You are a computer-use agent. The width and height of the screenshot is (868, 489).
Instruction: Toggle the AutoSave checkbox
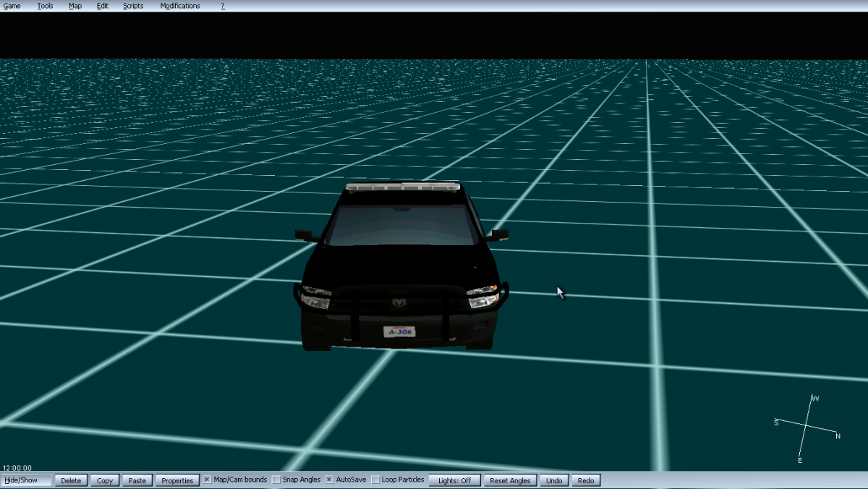[x=329, y=480]
